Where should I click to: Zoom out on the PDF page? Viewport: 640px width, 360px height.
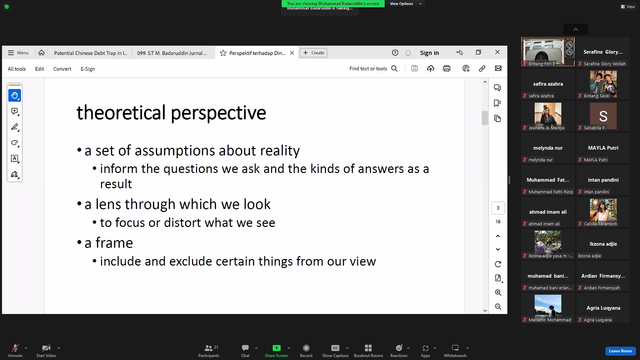click(x=498, y=307)
